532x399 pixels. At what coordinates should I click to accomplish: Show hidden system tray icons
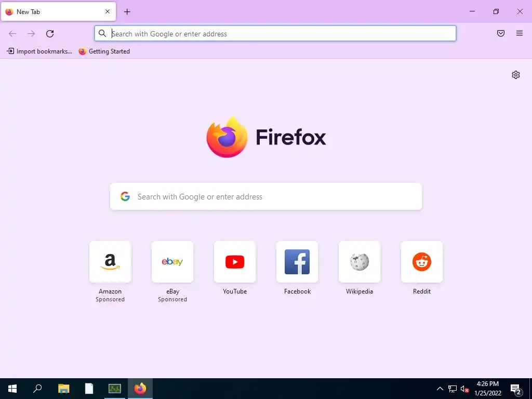tap(440, 389)
